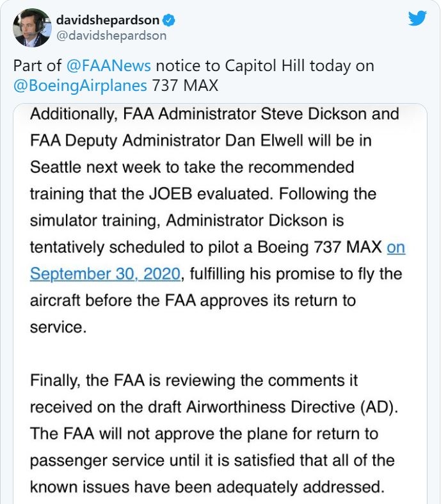
Task: Open the @FAANews mention
Action: point(109,66)
